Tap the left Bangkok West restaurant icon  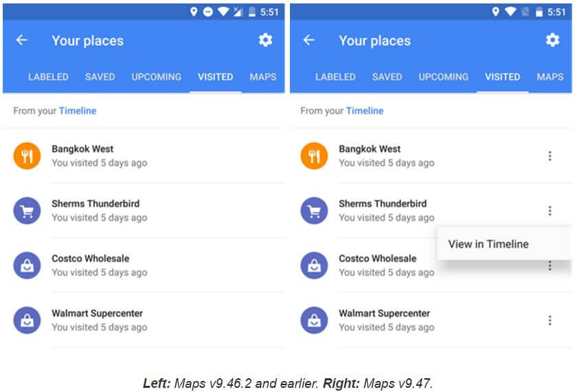(x=27, y=156)
